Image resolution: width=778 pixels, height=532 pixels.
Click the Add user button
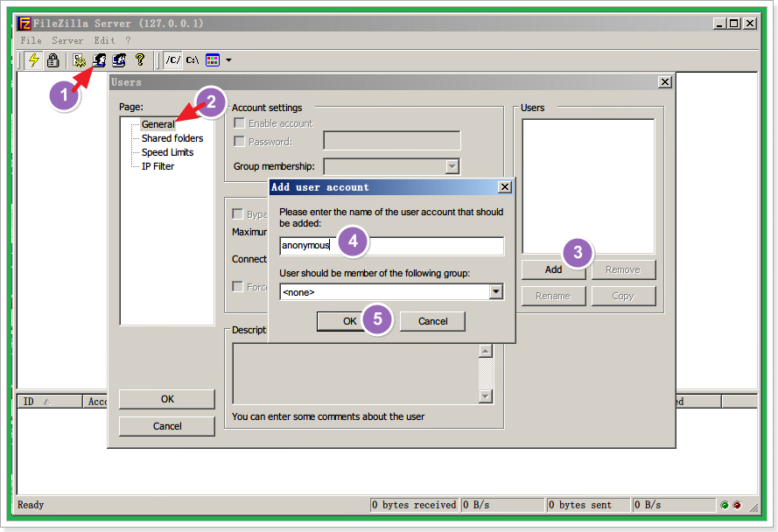click(553, 269)
